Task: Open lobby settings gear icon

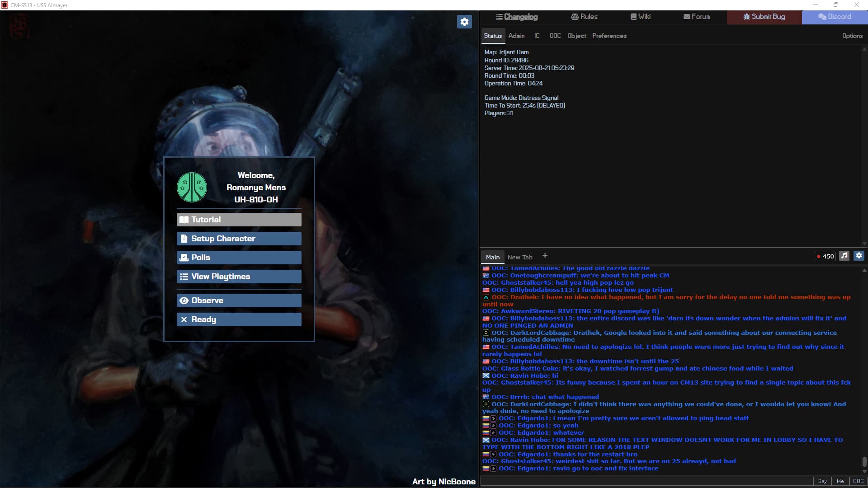Action: pyautogui.click(x=464, y=22)
